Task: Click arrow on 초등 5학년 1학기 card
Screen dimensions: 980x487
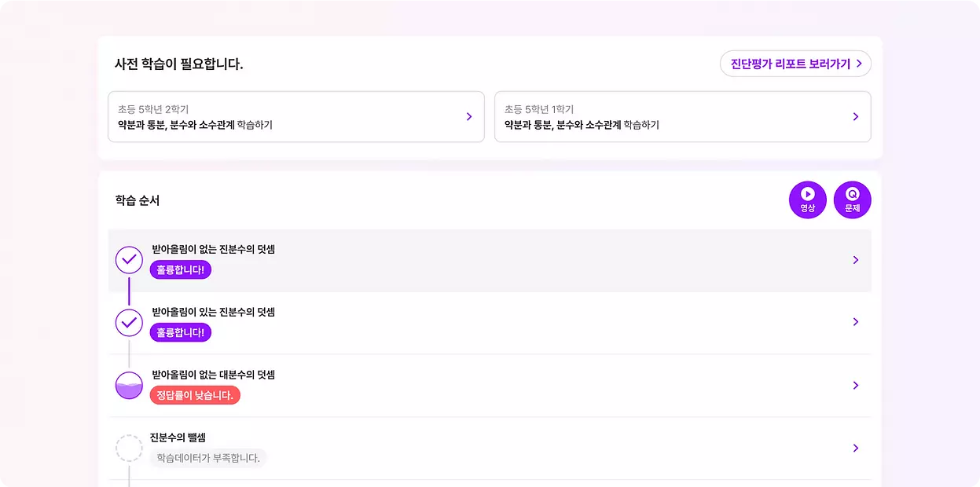Action: point(856,116)
